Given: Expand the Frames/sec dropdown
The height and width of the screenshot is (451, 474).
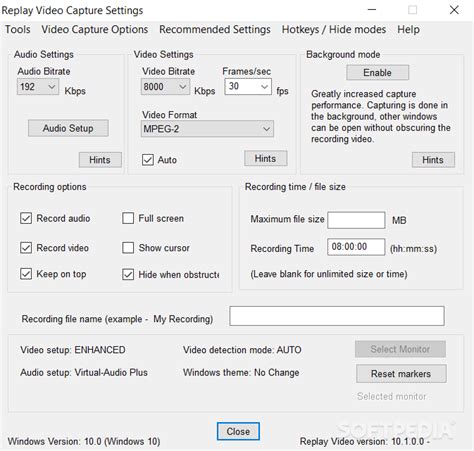Looking at the screenshot, I should [248, 86].
